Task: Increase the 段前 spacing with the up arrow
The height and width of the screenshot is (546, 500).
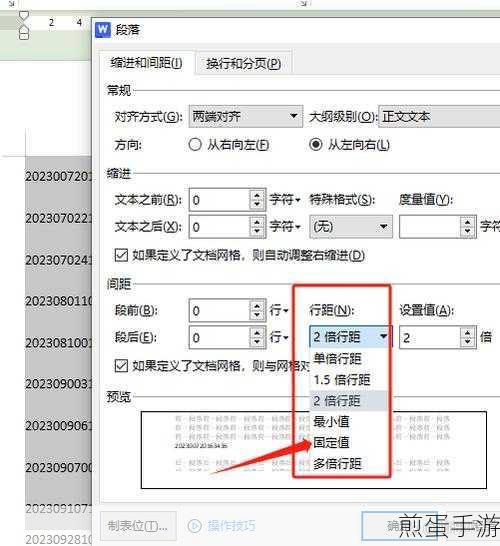Action: [x=257, y=305]
